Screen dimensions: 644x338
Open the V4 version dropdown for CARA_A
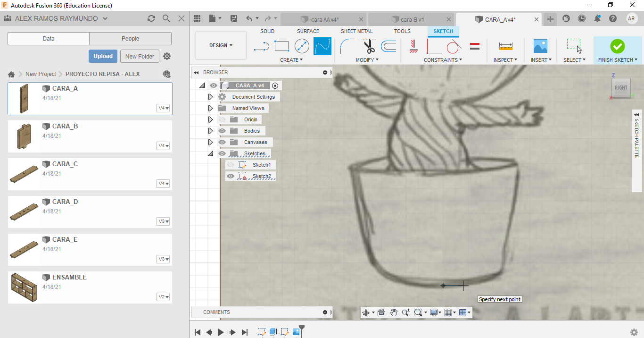pyautogui.click(x=163, y=108)
